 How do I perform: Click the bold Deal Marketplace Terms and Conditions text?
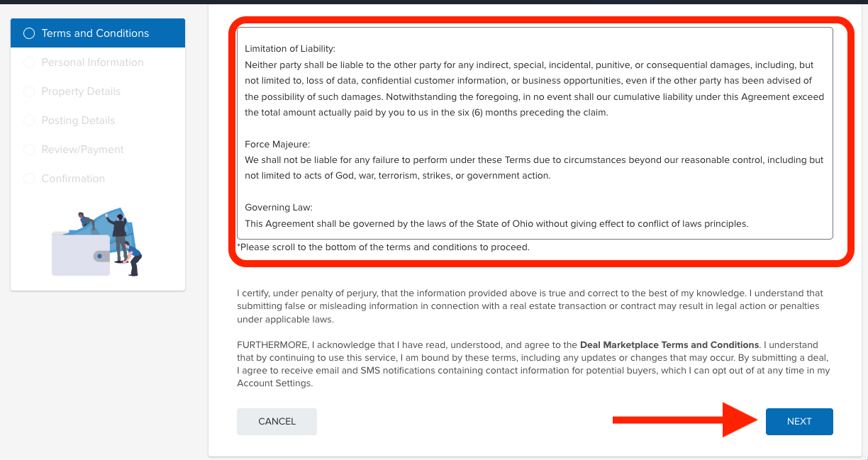[x=669, y=344]
